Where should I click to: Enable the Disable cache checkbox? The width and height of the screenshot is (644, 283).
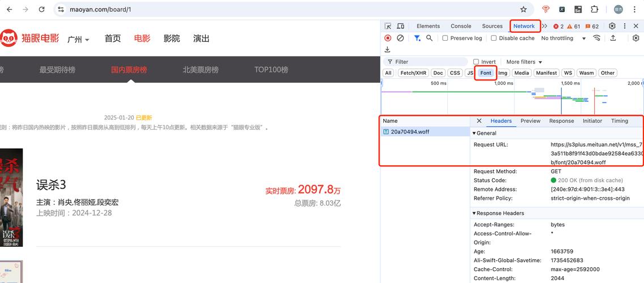pyautogui.click(x=494, y=38)
